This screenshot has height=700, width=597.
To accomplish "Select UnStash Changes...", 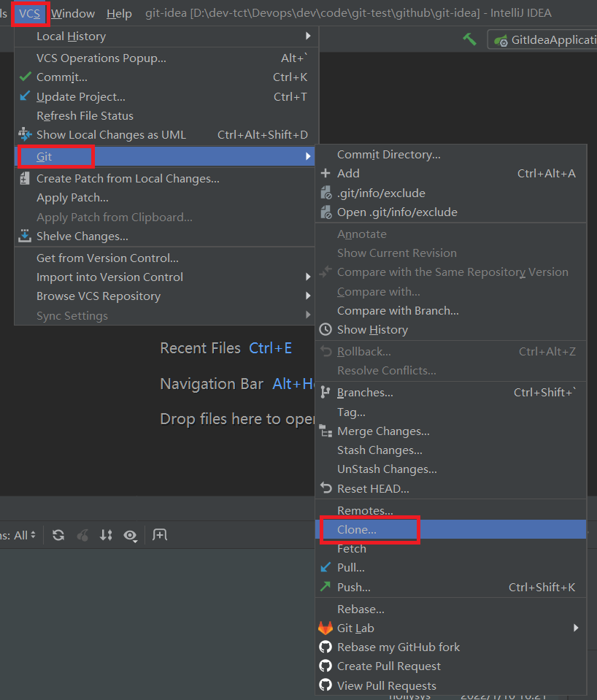I will tap(451, 469).
